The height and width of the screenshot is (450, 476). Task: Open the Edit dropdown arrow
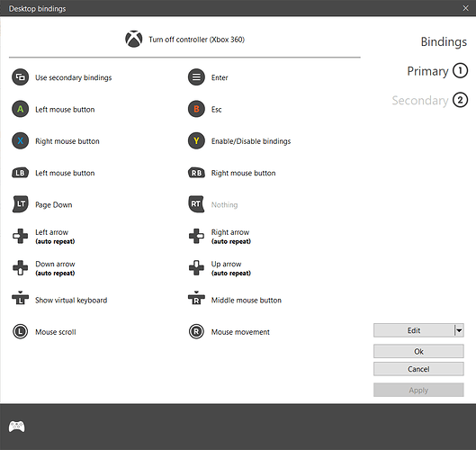coord(459,330)
